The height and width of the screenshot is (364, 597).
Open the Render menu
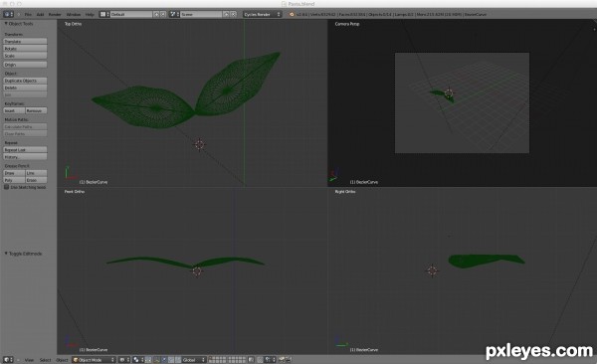point(55,14)
